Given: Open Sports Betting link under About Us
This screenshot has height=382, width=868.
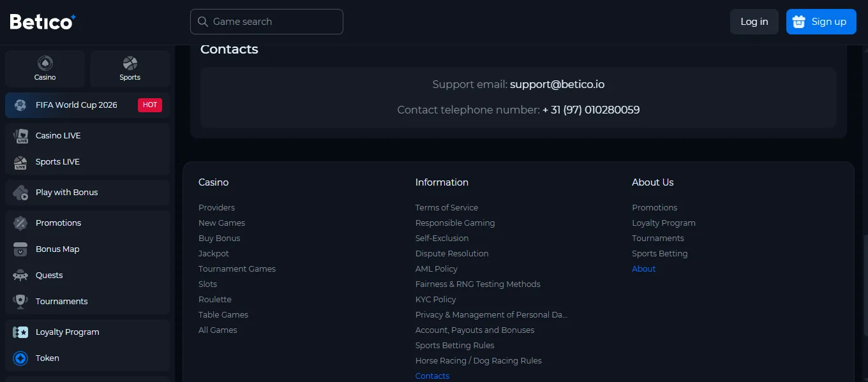Looking at the screenshot, I should click(x=660, y=254).
